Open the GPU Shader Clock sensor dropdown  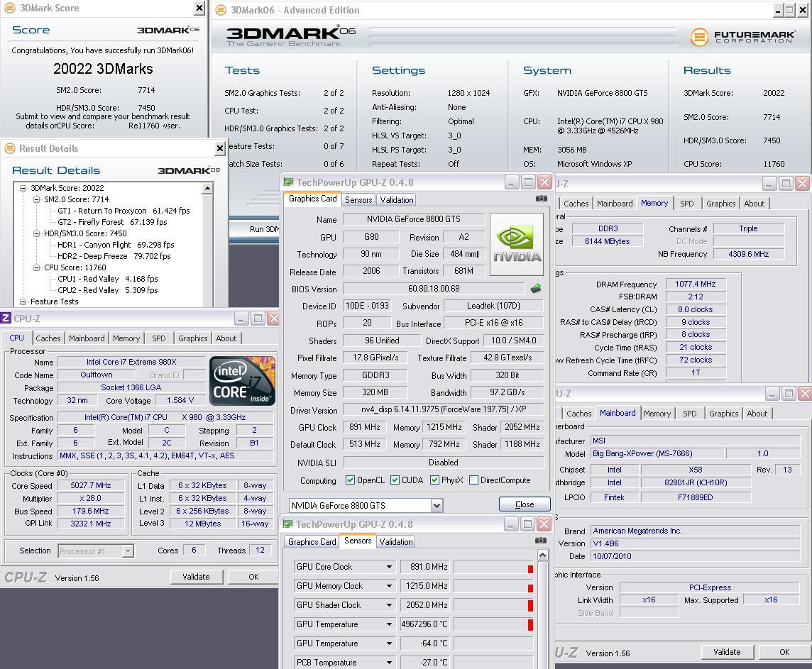[x=389, y=605]
